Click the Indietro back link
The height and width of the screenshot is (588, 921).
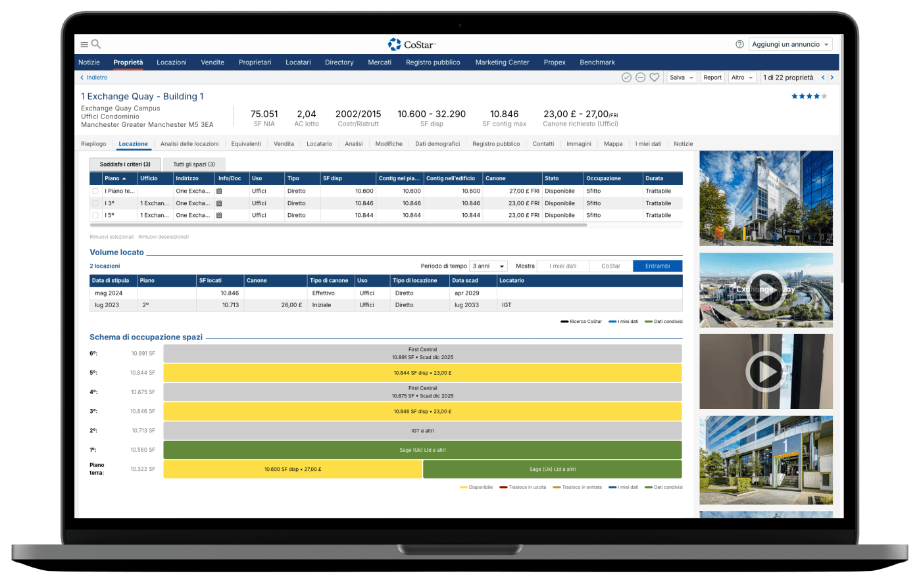pos(94,78)
